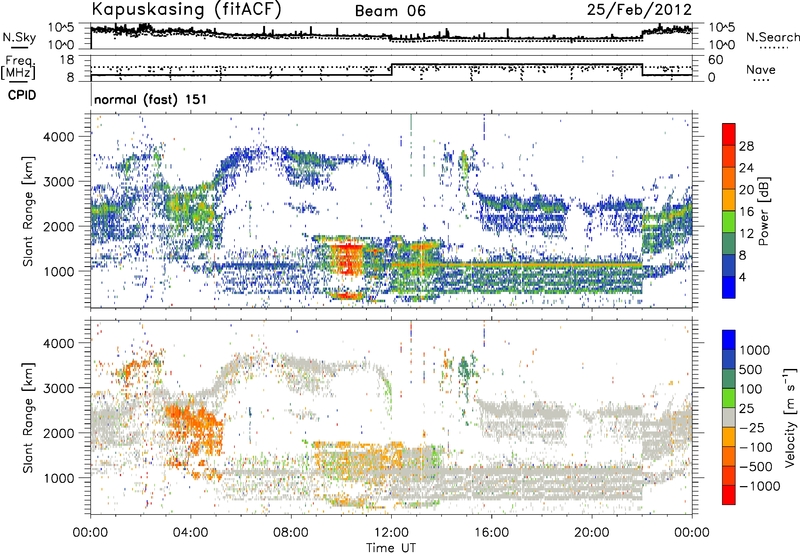The height and width of the screenshot is (554, 800).
Task: Click the 'Nave' legend label
Action: click(761, 70)
